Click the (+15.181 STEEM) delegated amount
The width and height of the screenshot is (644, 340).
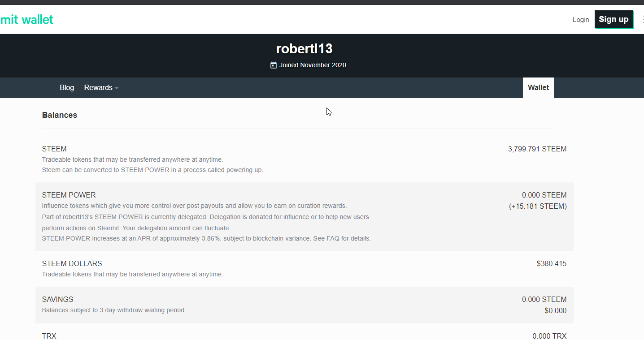point(538,207)
